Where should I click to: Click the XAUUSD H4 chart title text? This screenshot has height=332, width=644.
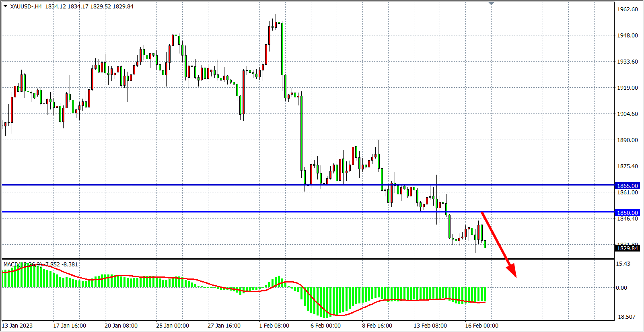tap(72, 6)
